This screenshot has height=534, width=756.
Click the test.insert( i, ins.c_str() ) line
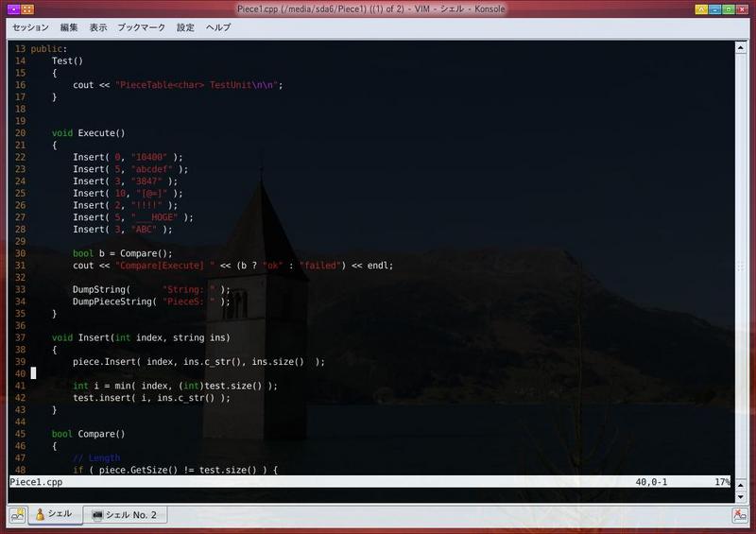pos(151,398)
